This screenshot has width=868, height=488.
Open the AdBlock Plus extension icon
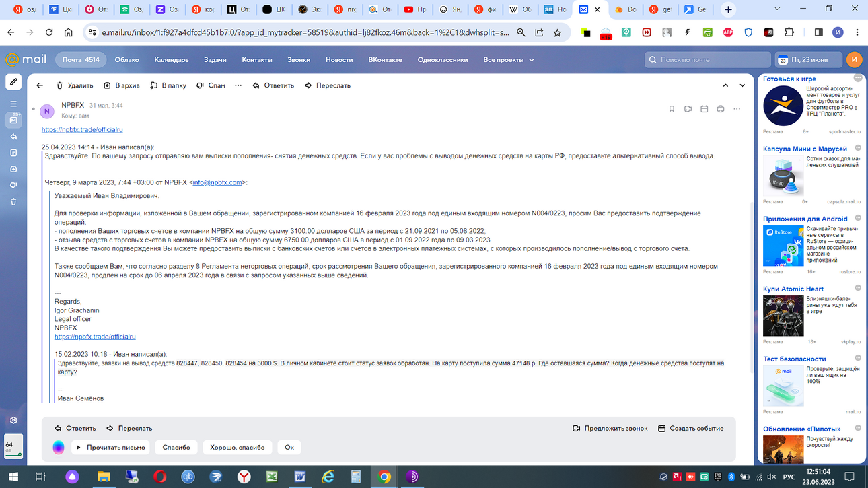pos(728,32)
